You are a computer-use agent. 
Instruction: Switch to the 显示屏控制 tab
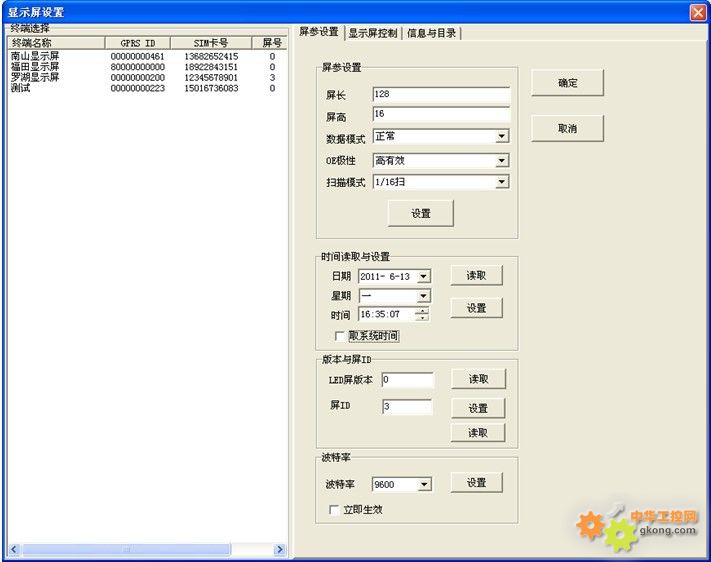[x=372, y=33]
